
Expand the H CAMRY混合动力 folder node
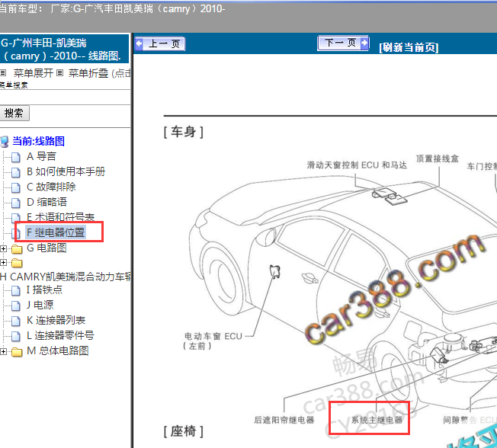pos(3,262)
